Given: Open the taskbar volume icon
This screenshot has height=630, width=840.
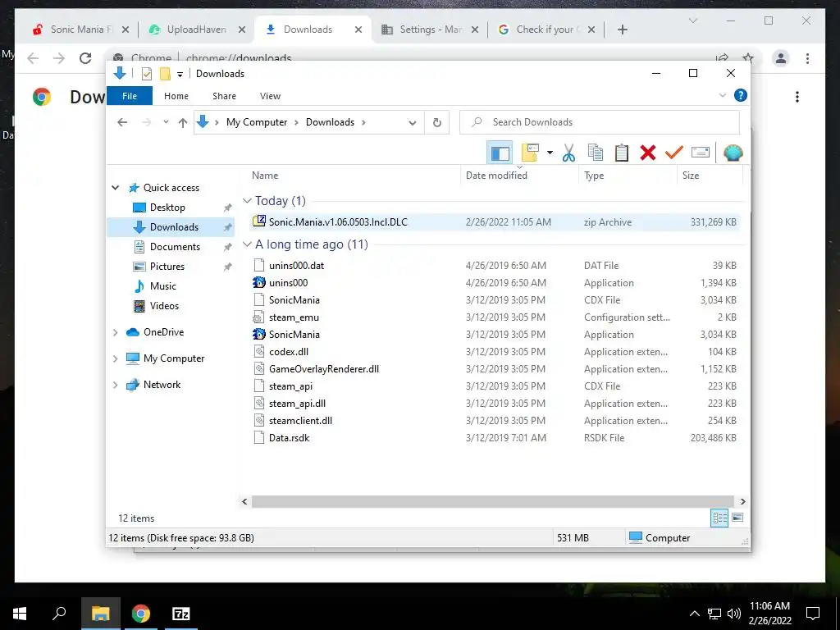Looking at the screenshot, I should point(734,614).
